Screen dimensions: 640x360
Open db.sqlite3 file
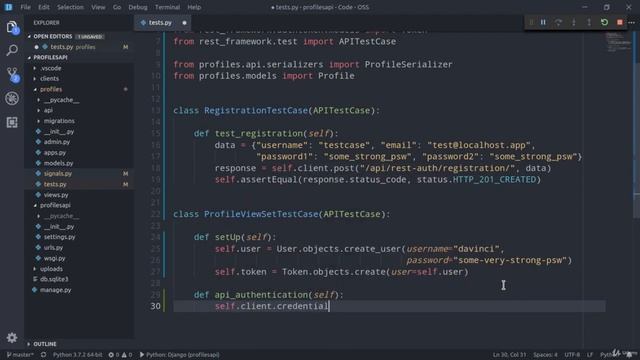click(54, 279)
